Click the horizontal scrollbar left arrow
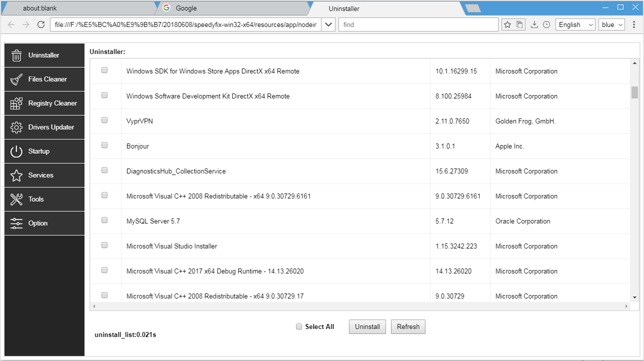This screenshot has height=361, width=644. coord(94,306)
